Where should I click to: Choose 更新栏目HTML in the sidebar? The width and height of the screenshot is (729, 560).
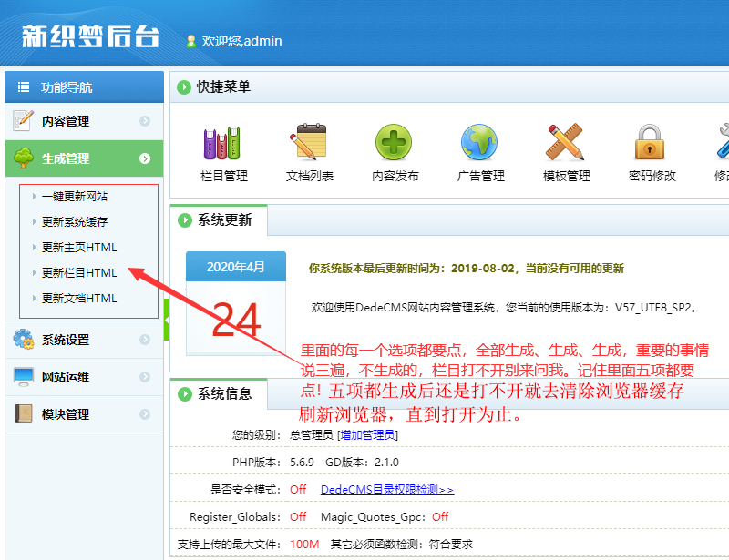79,272
